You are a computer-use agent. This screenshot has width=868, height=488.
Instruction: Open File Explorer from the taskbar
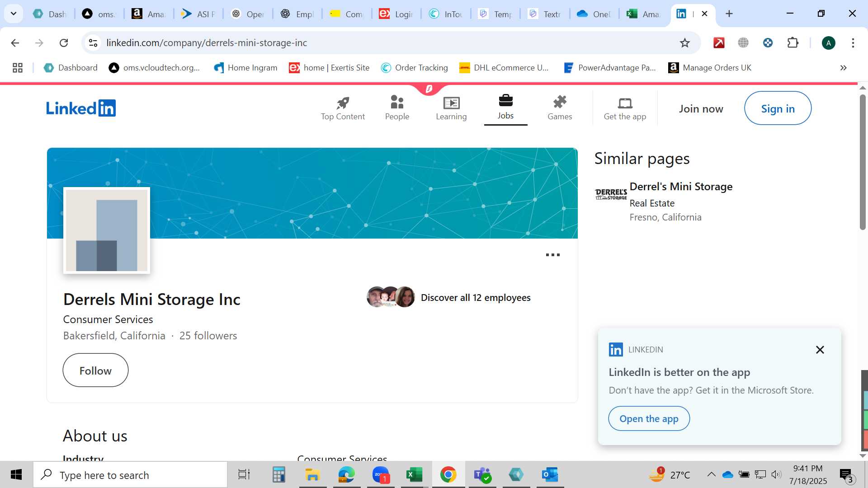point(312,475)
